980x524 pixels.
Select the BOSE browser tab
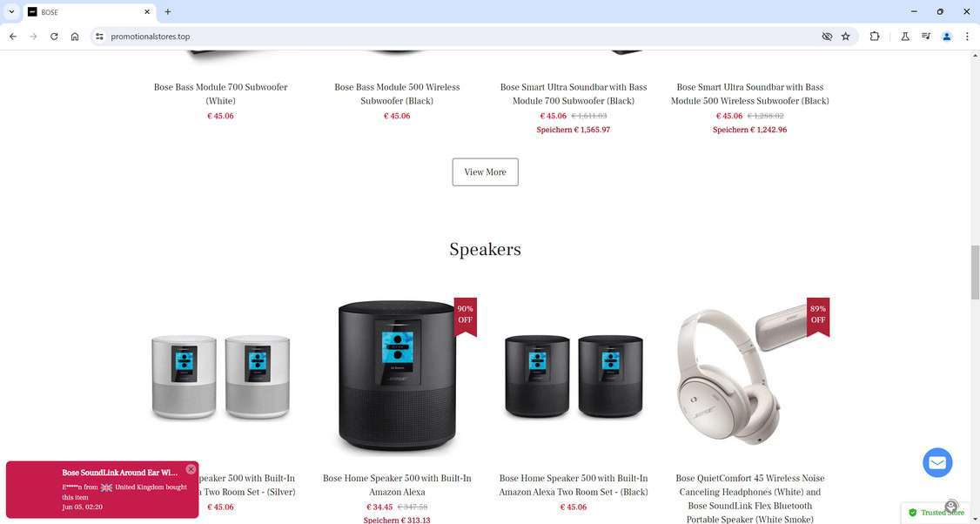point(90,12)
